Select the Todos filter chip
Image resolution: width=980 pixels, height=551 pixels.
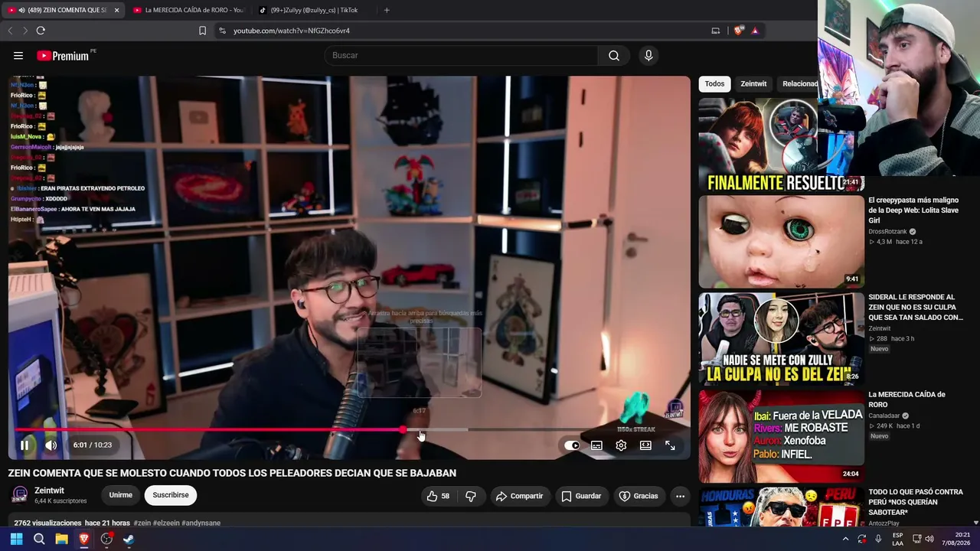click(714, 83)
